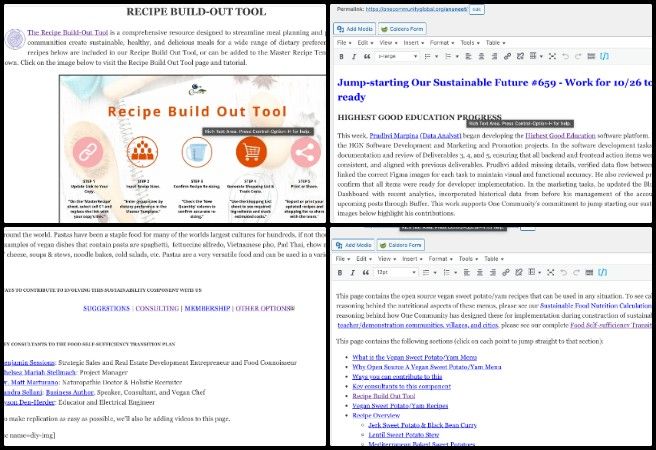Click Undo icon in top editor toolbar
Screen dimensions: 656x450
566,57
